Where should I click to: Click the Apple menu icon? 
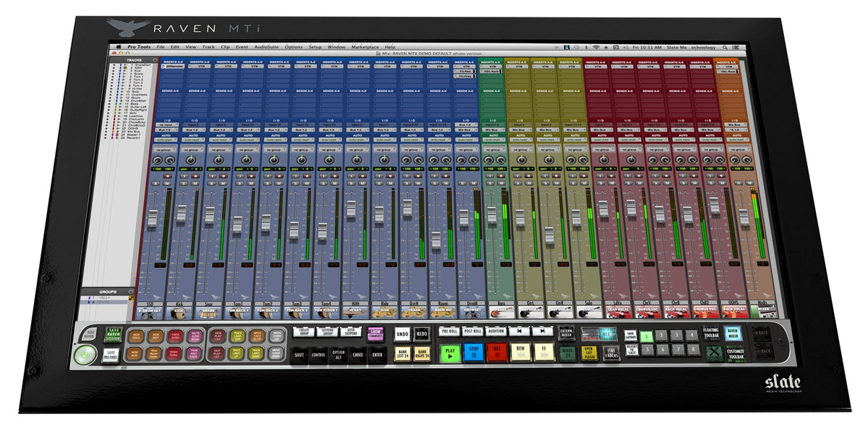[119, 47]
